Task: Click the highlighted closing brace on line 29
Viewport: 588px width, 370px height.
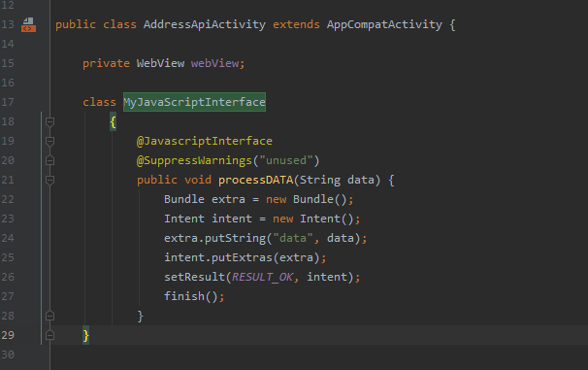Action: tap(86, 335)
